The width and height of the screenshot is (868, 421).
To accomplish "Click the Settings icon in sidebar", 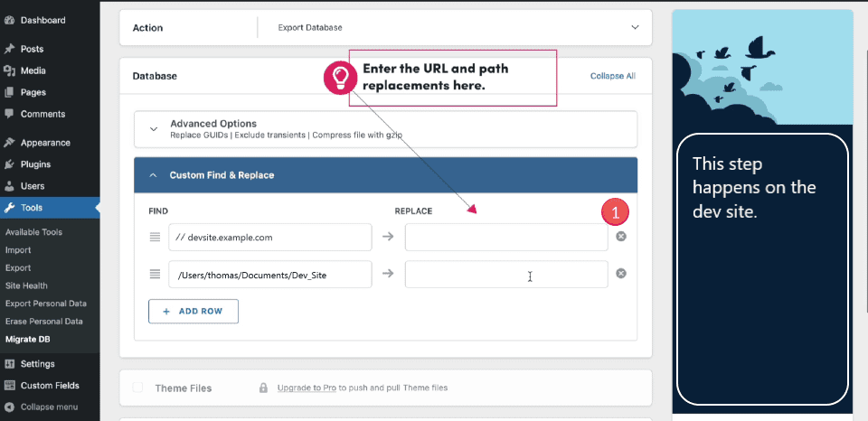I will pyautogui.click(x=9, y=364).
